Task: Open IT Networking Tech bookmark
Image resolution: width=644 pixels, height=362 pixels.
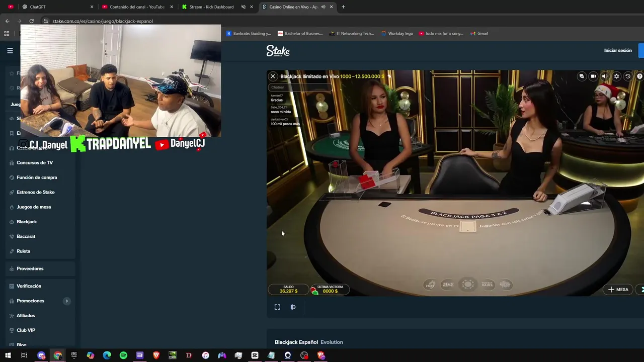Action: pyautogui.click(x=352, y=34)
